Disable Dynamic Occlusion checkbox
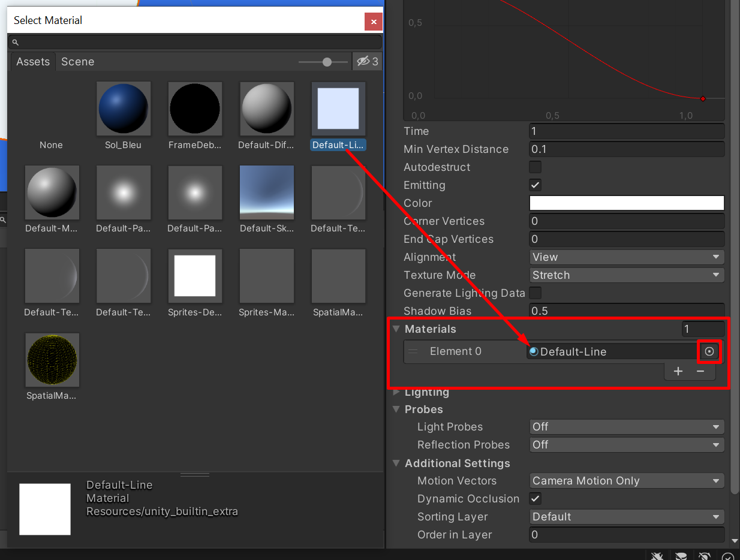The width and height of the screenshot is (740, 560). coord(535,498)
